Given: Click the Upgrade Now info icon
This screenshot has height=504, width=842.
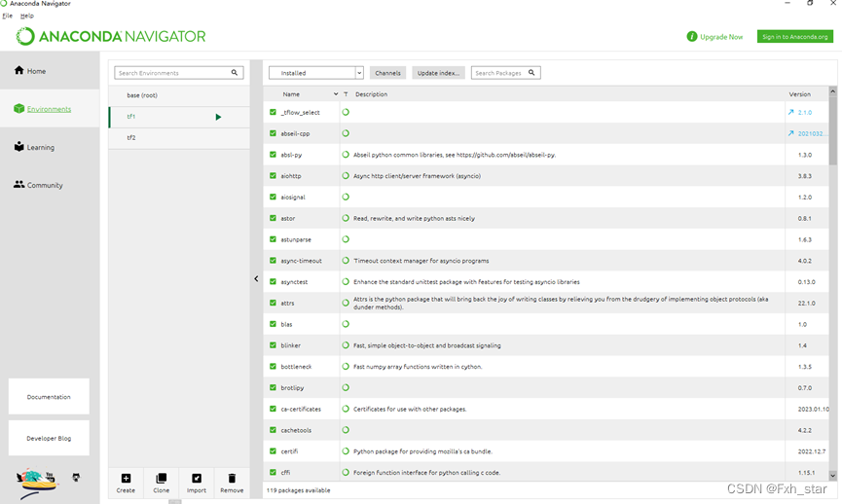Looking at the screenshot, I should (x=692, y=37).
